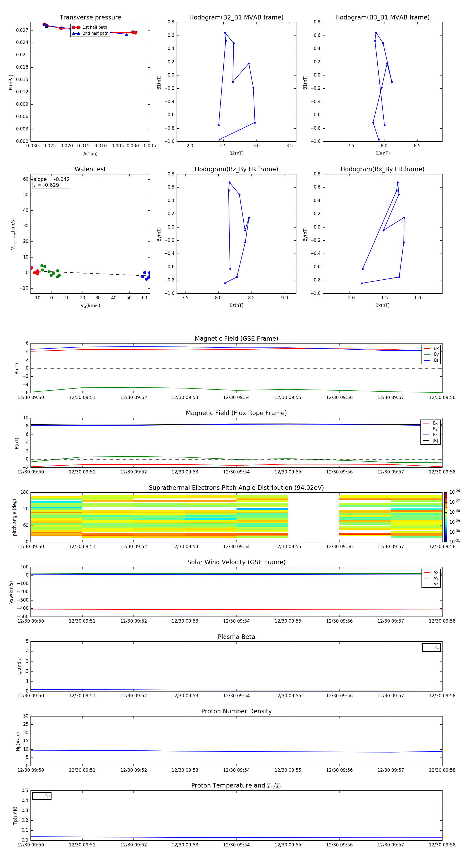Select the Suprathermal Electrons Pitch Angle Distribution title
473x868 pixels.
point(236,488)
